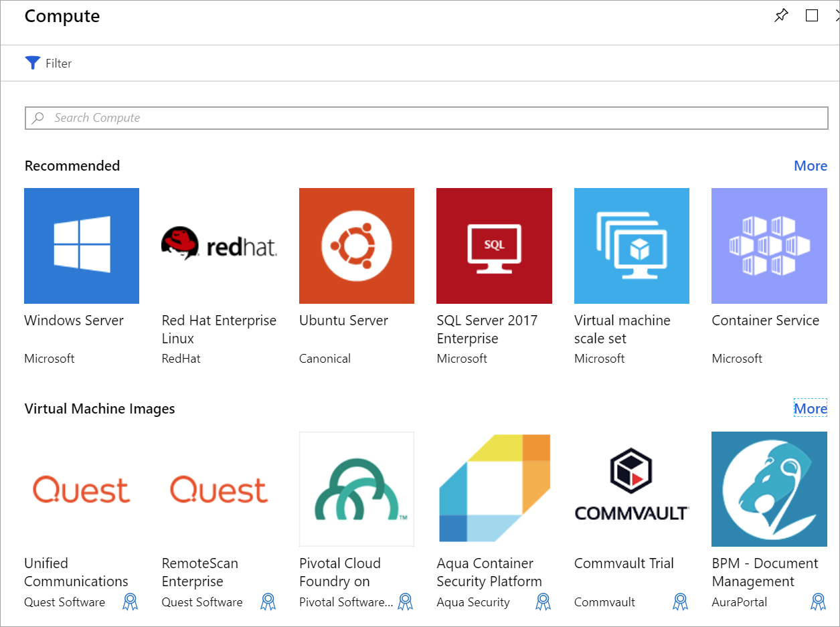Viewport: 840px width, 627px height.
Task: Open the RemoteScan Enterprise Quest logo
Action: click(x=219, y=489)
